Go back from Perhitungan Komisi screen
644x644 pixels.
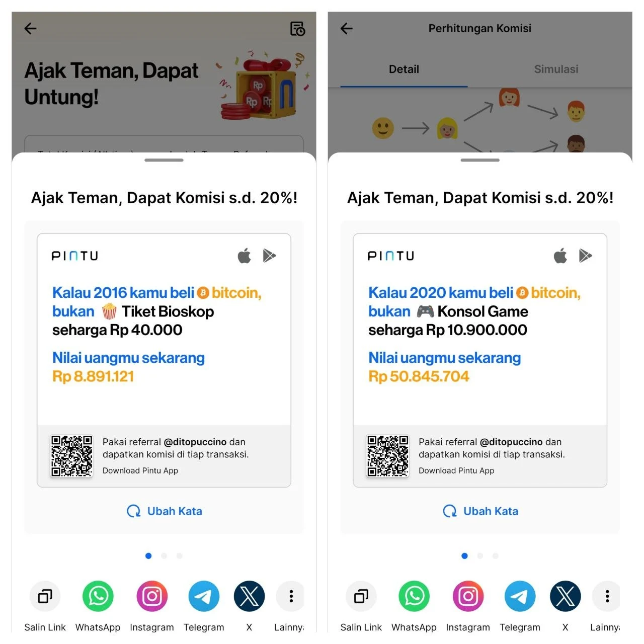coord(347,28)
